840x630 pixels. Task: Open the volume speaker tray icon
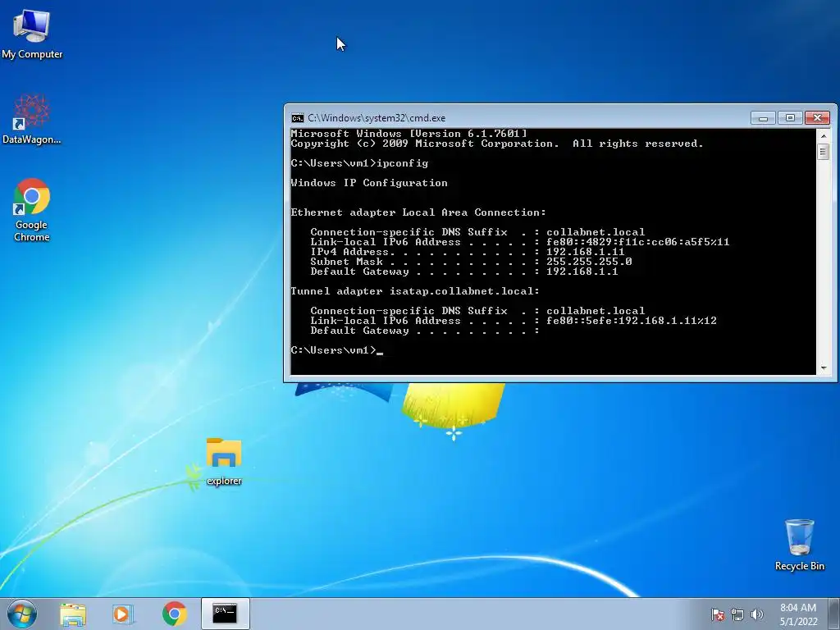point(757,614)
